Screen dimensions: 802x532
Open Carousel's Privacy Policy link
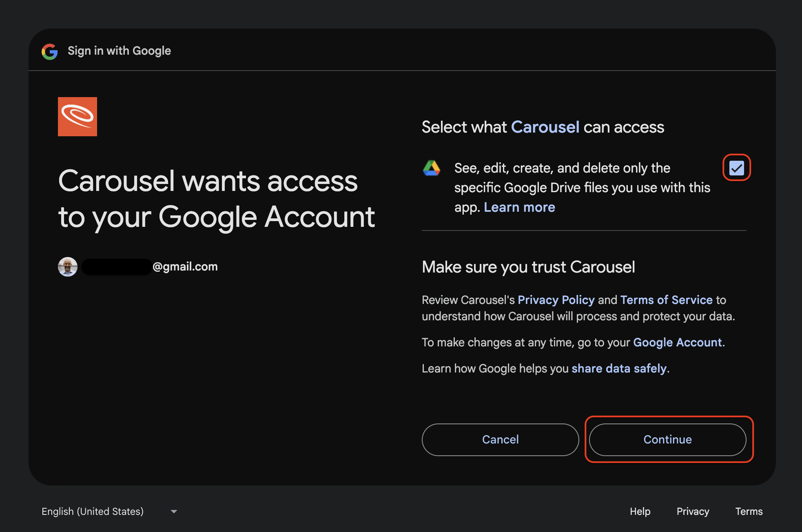556,300
